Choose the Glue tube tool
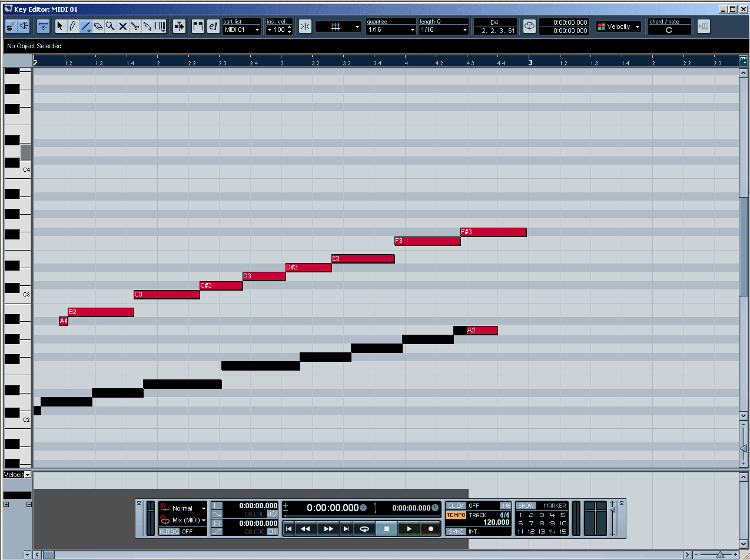The width and height of the screenshot is (750, 560). tap(148, 26)
